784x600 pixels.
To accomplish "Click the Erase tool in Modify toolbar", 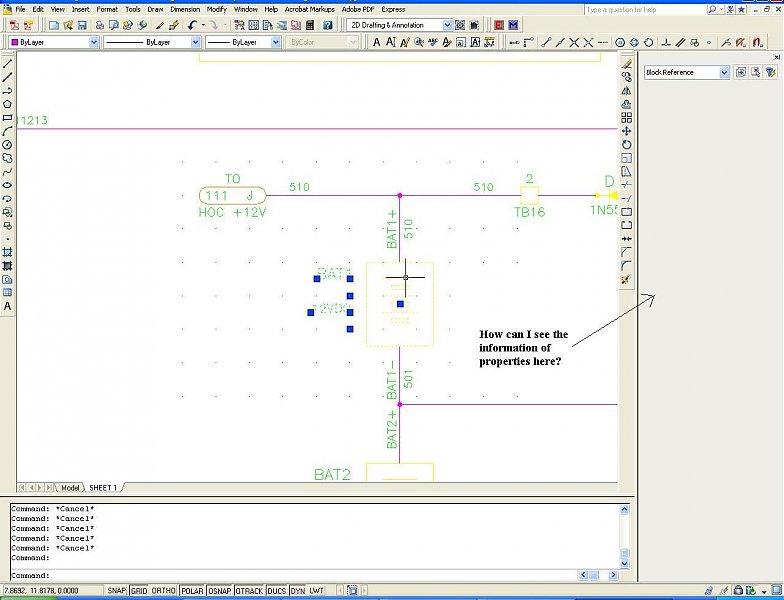I will coord(626,64).
